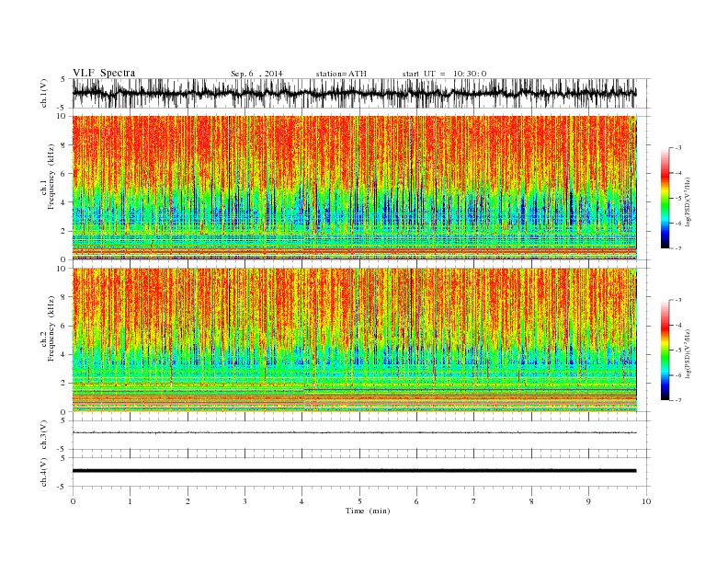Image resolution: width=728 pixels, height=563 pixels.
Task: Click the ch.3 voltage trace line
Action: [x=354, y=432]
